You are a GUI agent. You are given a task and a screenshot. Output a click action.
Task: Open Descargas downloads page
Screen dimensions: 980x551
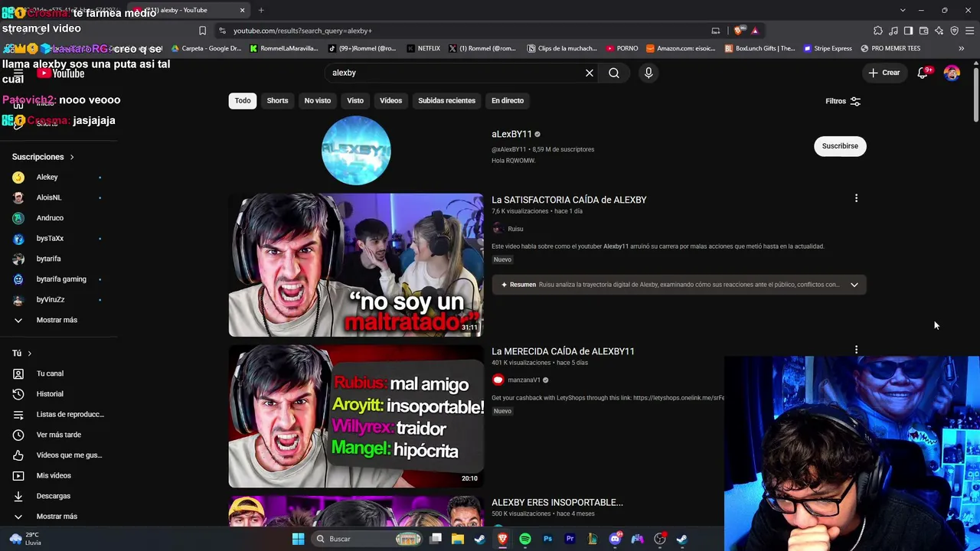click(53, 496)
